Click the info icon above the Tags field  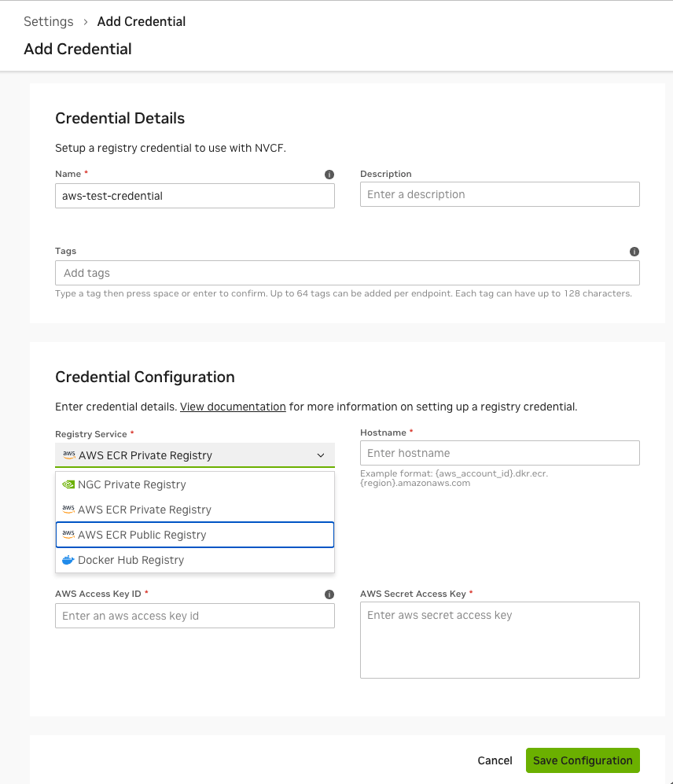634,251
